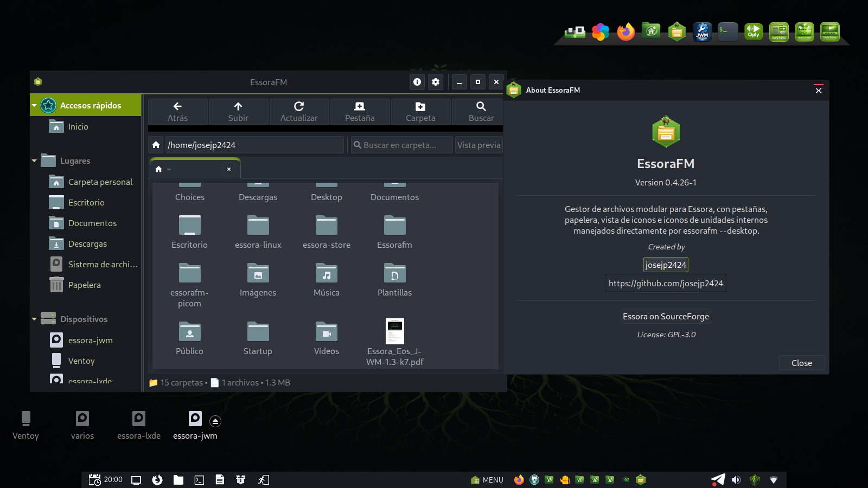This screenshot has height=488, width=868.
Task: Select the Startup folder
Action: point(258,338)
